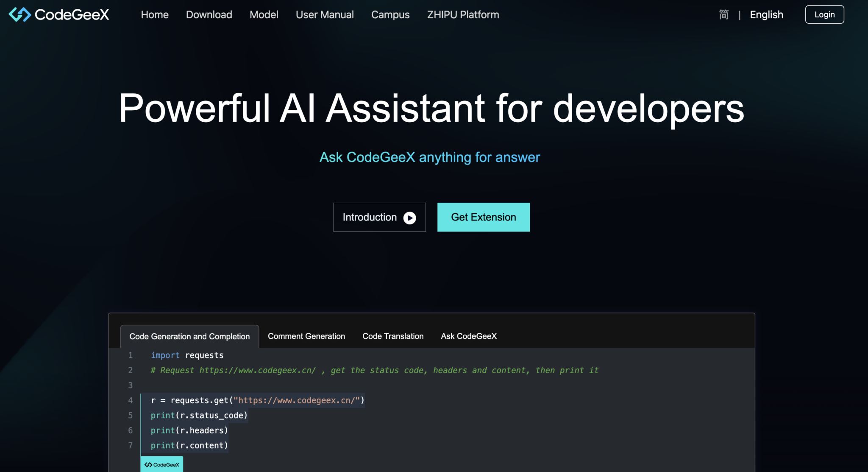Screen dimensions: 868x472
Task: Select the Code Generation and Completion tab
Action: [x=189, y=336]
